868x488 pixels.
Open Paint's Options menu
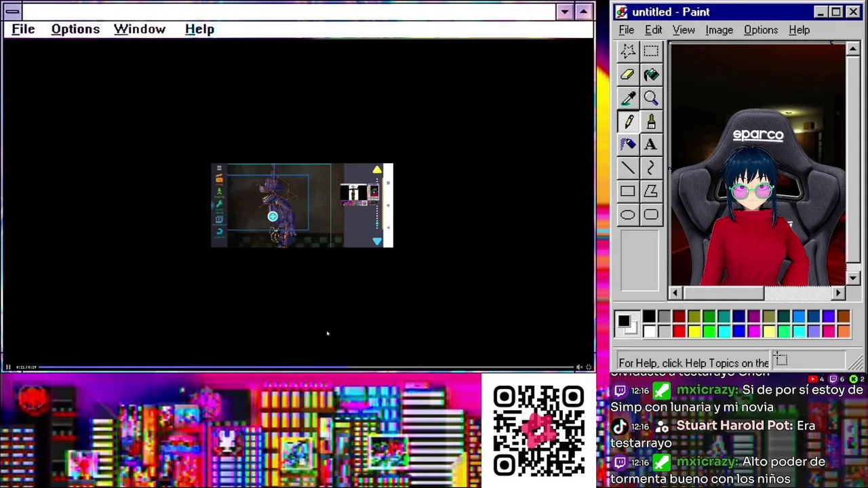click(761, 30)
